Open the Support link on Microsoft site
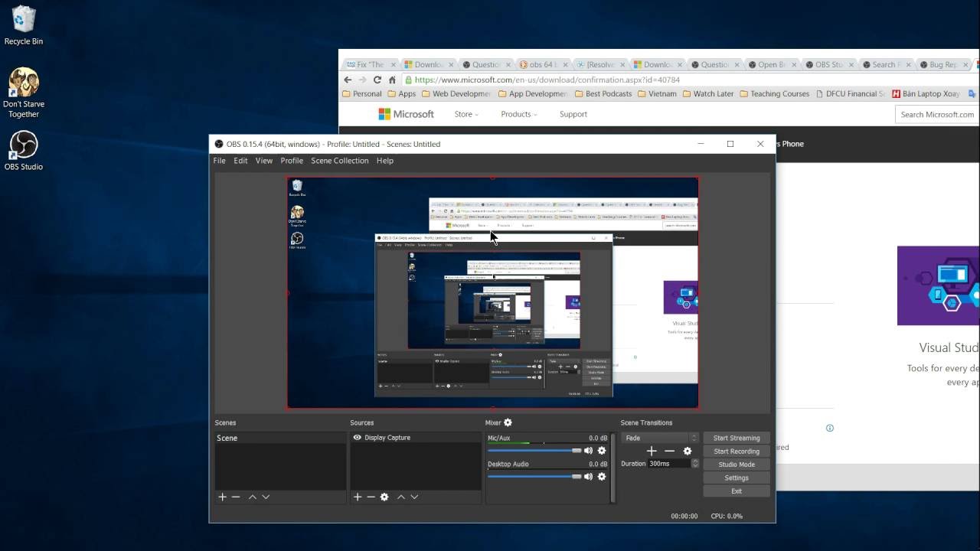This screenshot has height=551, width=980. pyautogui.click(x=573, y=114)
